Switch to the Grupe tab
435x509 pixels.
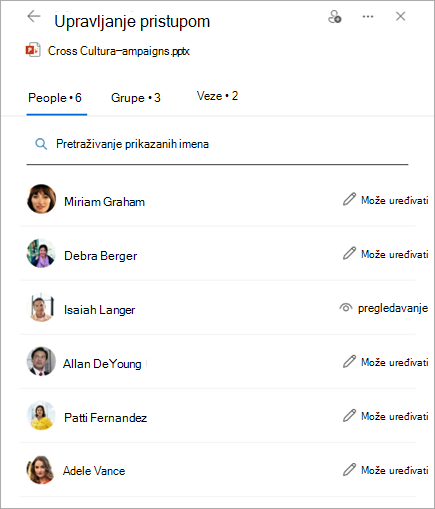(136, 98)
